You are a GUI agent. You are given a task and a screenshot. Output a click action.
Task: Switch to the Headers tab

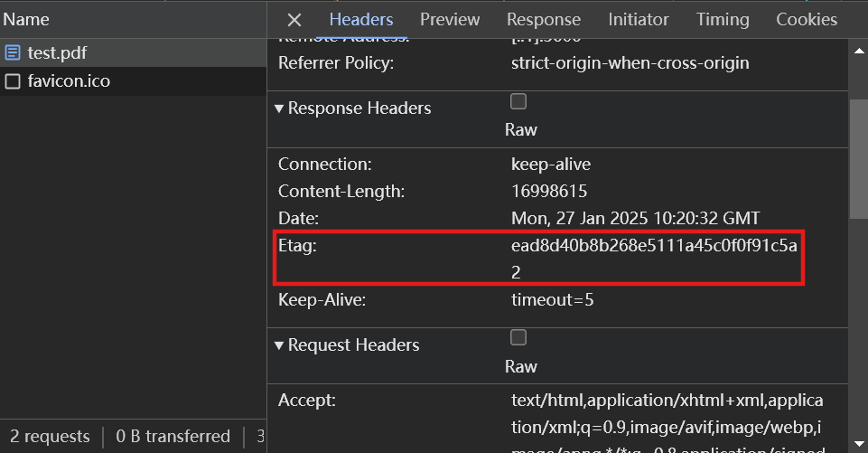360,19
